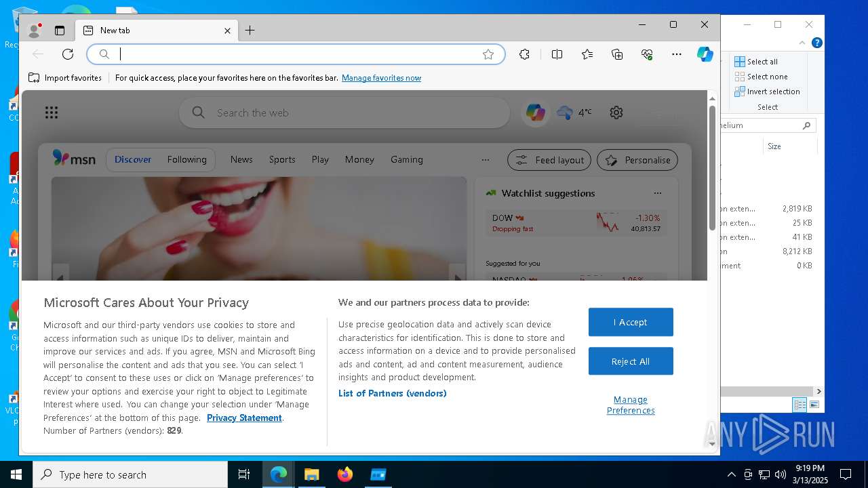Switch Explorer to details view icon

(x=800, y=405)
